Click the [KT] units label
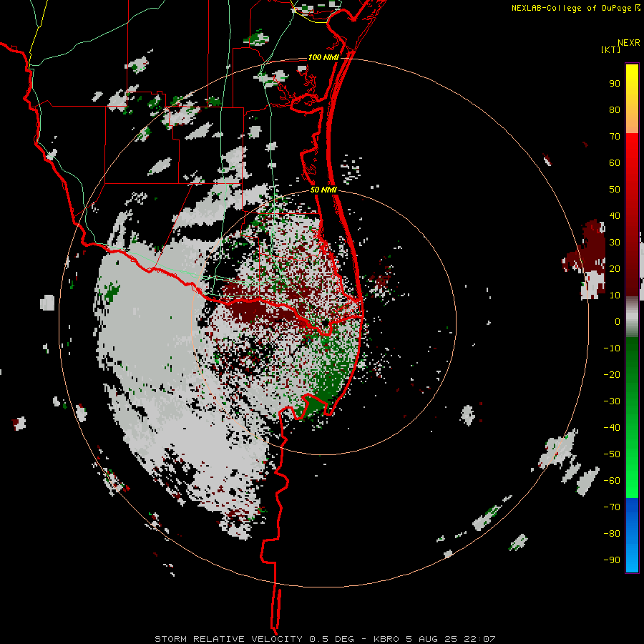The height and width of the screenshot is (644, 644). point(610,49)
